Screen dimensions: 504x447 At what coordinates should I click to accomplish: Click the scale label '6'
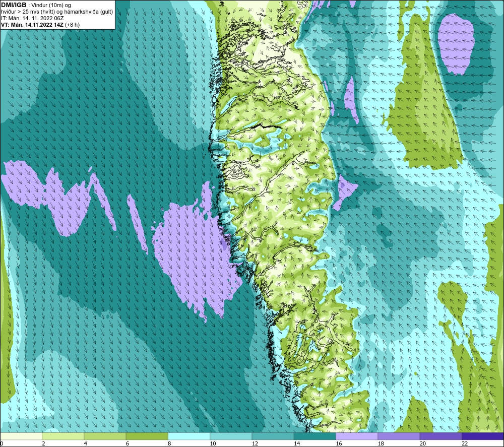pyautogui.click(x=128, y=444)
